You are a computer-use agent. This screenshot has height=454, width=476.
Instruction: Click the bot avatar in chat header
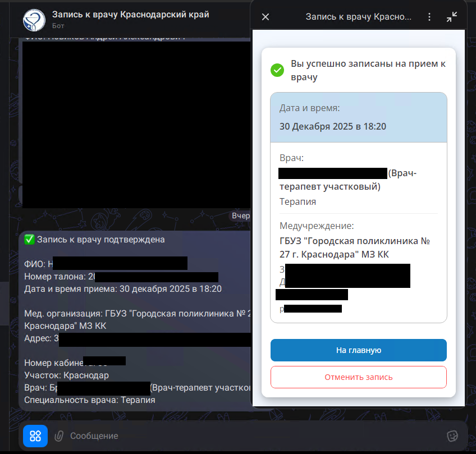click(34, 20)
